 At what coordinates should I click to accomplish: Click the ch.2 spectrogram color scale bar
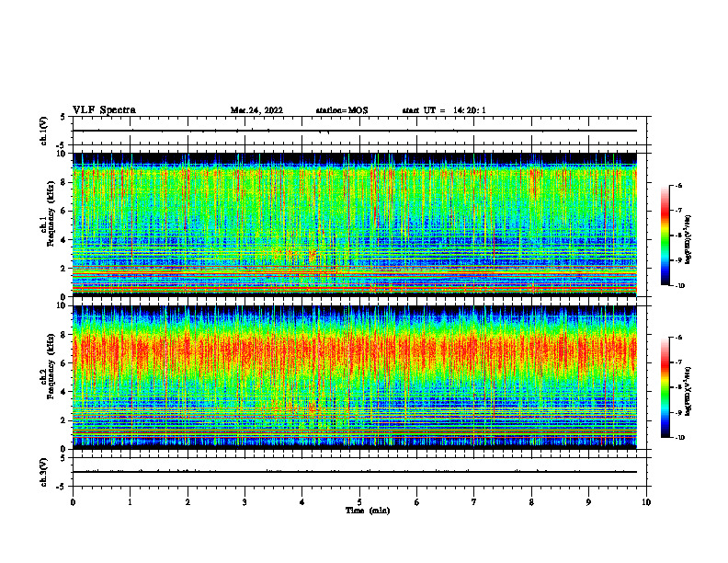click(665, 387)
